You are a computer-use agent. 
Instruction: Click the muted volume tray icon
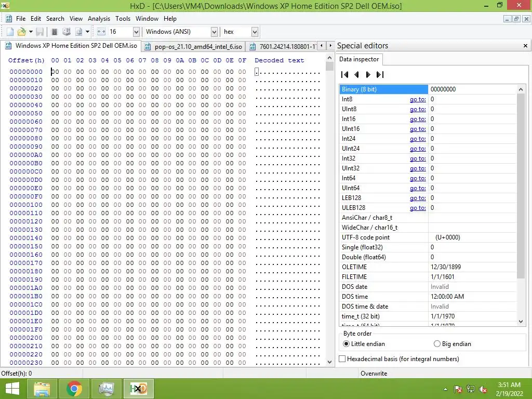(x=484, y=389)
